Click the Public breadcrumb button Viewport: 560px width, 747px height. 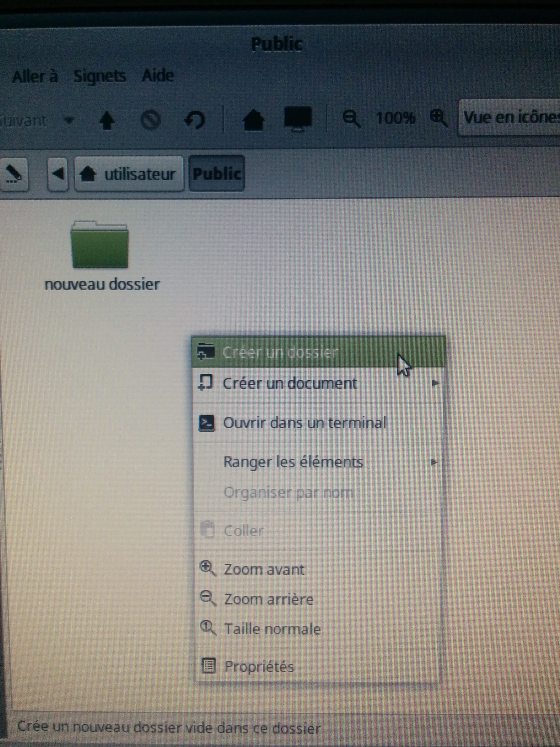click(217, 173)
